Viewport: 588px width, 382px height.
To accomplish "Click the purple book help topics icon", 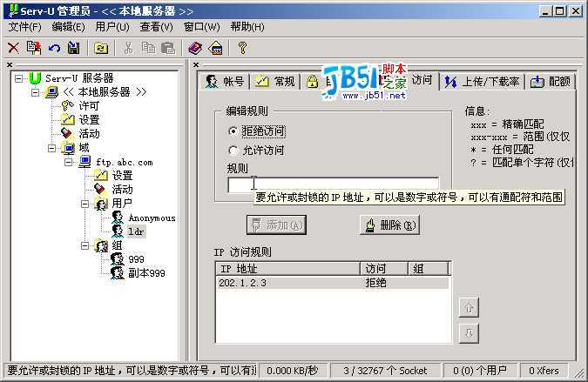I will click(x=195, y=48).
